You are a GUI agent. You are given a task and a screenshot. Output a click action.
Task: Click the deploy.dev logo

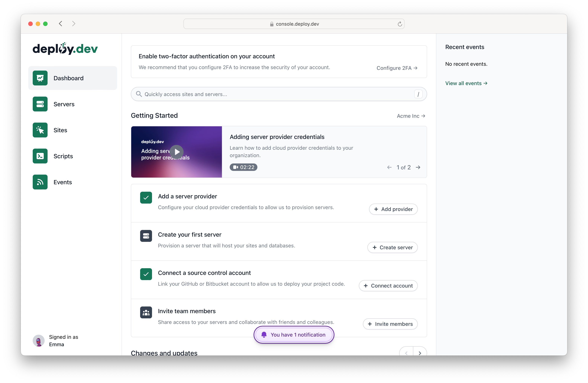click(x=65, y=48)
